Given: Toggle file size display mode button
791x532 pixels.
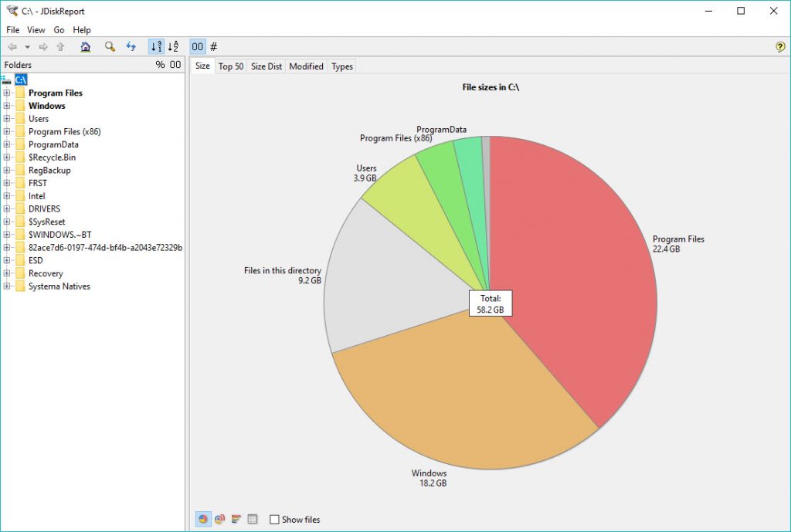Looking at the screenshot, I should [197, 47].
